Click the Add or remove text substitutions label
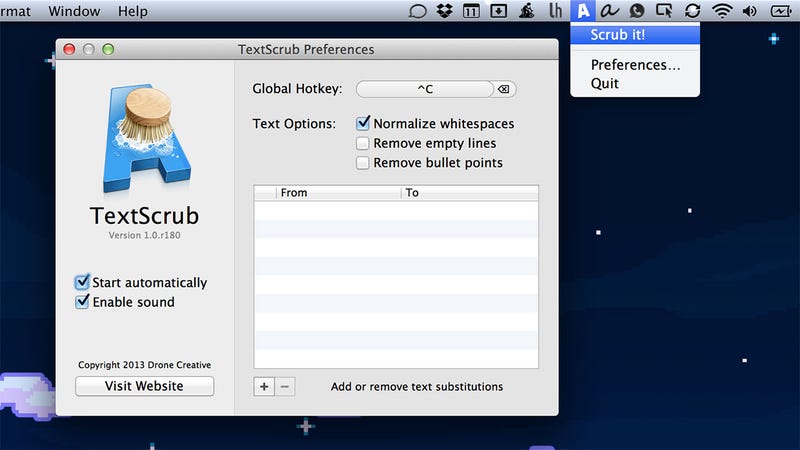 [x=417, y=387]
